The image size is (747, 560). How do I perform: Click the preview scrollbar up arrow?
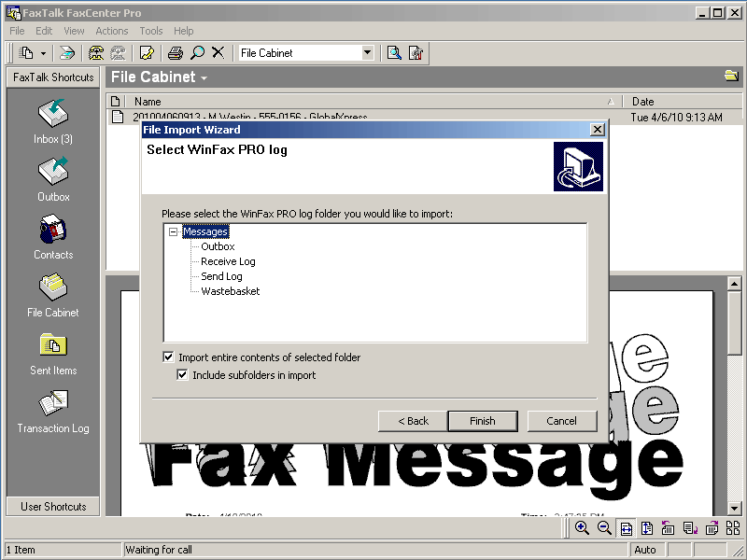coord(734,284)
